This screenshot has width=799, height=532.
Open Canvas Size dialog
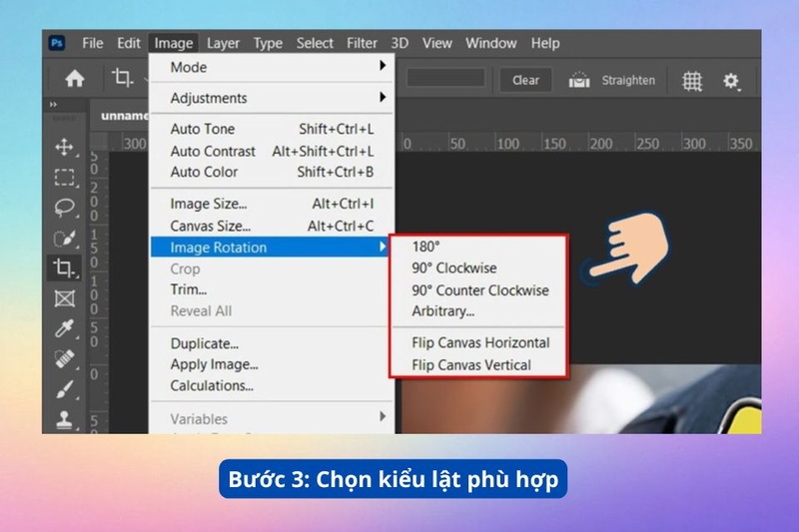coord(272,226)
